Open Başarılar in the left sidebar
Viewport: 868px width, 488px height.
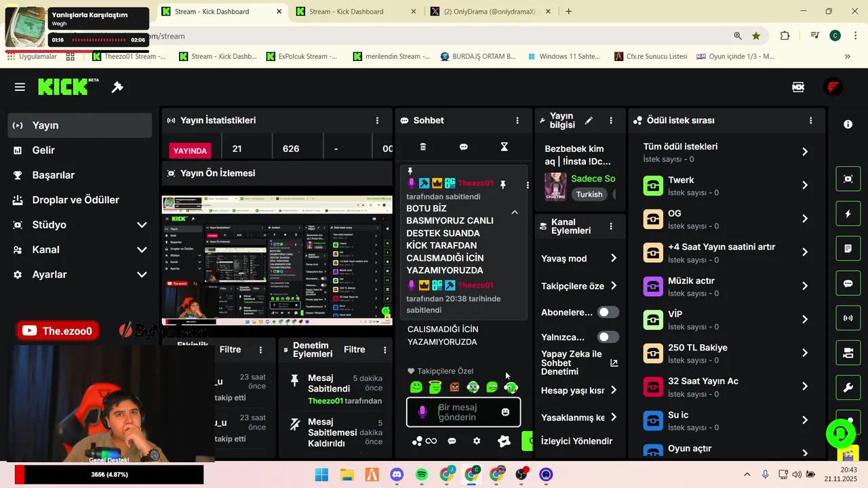pos(80,175)
